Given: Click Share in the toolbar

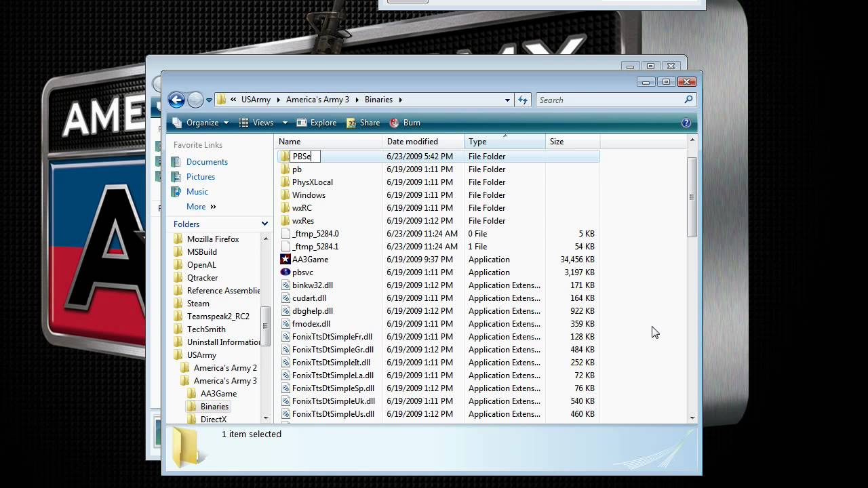Looking at the screenshot, I should [363, 123].
